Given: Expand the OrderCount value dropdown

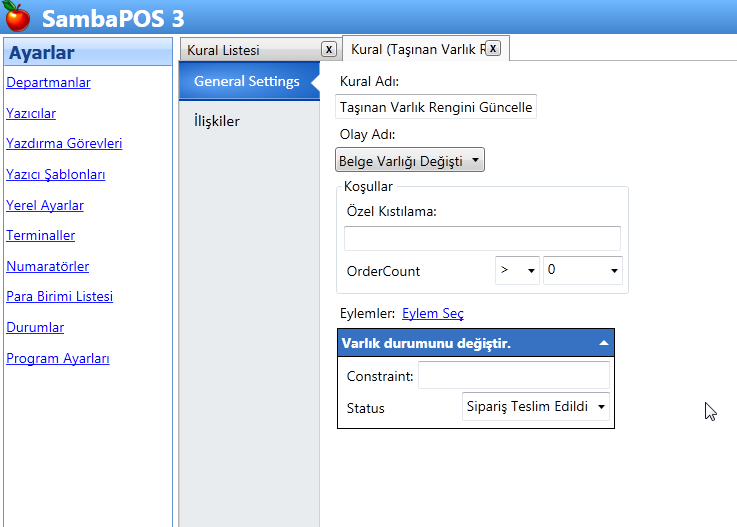Looking at the screenshot, I should (x=582, y=271).
